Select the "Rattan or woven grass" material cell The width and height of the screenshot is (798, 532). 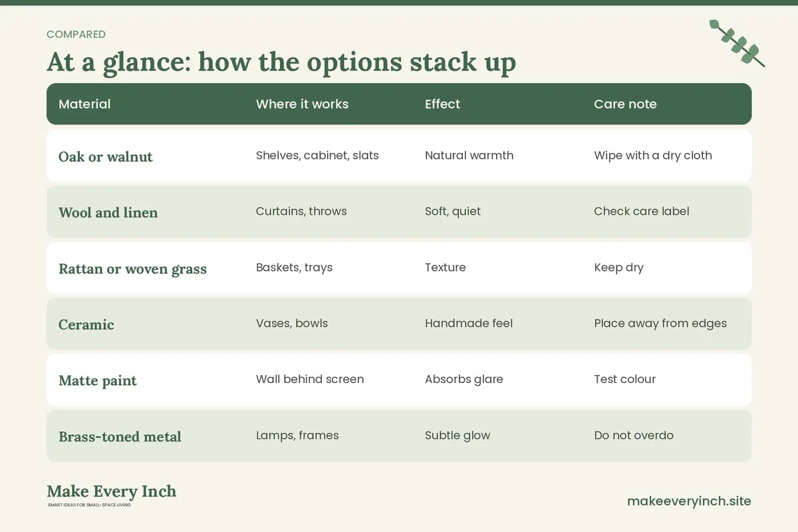click(x=132, y=269)
